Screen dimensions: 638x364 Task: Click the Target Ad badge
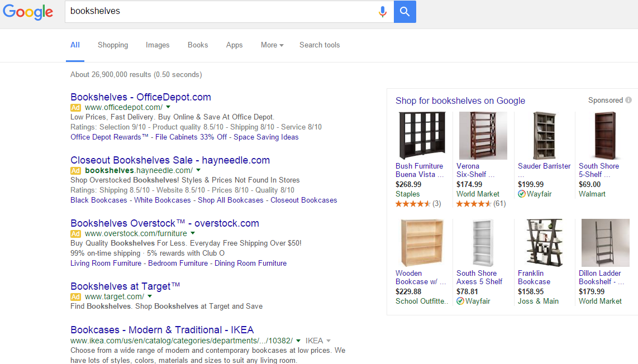[75, 296]
